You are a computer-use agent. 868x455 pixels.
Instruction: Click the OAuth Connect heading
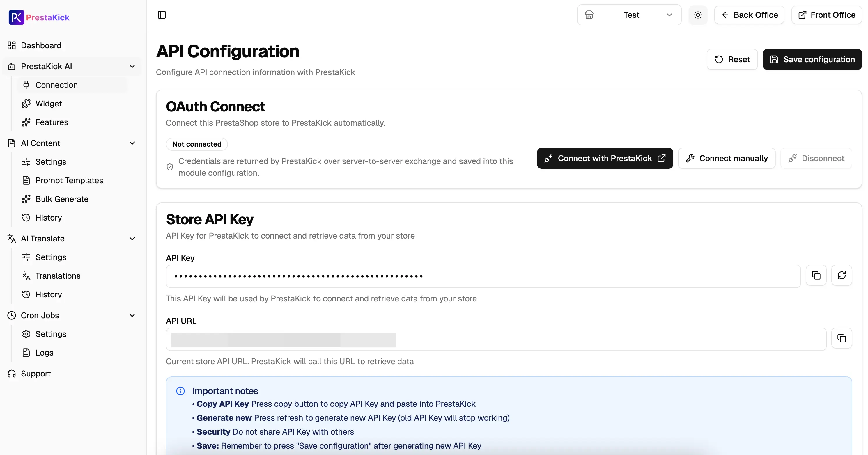[216, 106]
